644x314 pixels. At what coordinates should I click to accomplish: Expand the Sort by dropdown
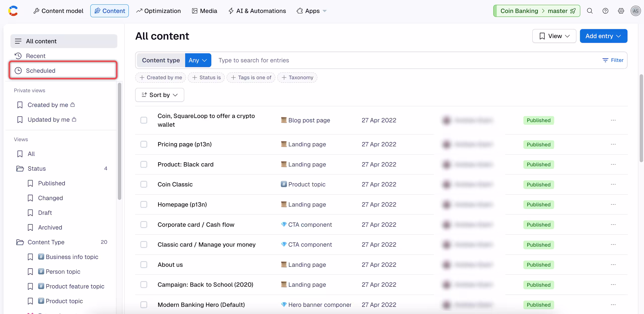pyautogui.click(x=159, y=95)
